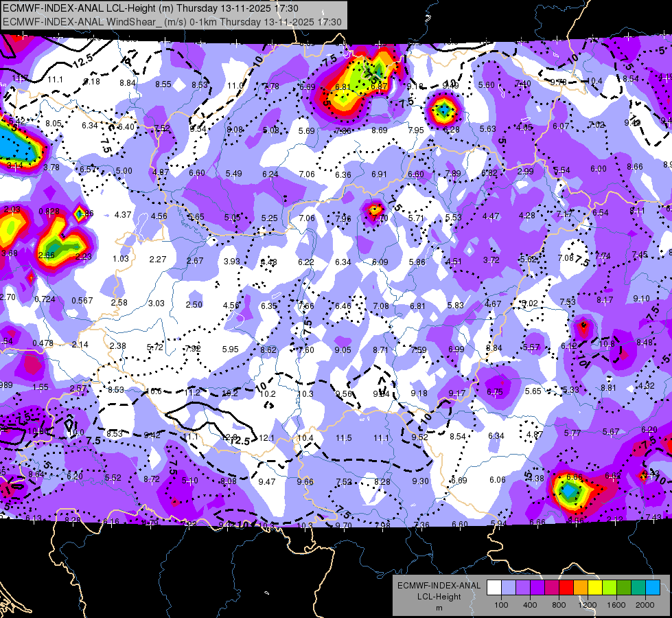Select the yellow legend color swatch
This screenshot has height=618, width=672.
595,588
